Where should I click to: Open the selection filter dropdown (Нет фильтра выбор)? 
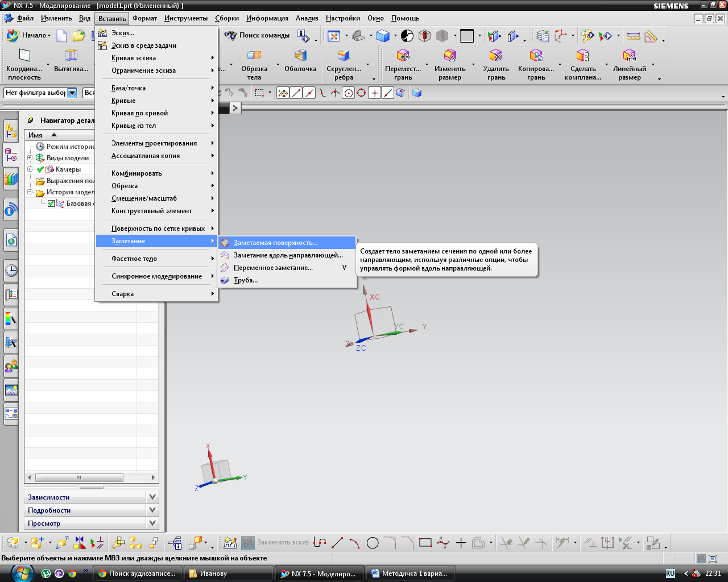(72, 93)
